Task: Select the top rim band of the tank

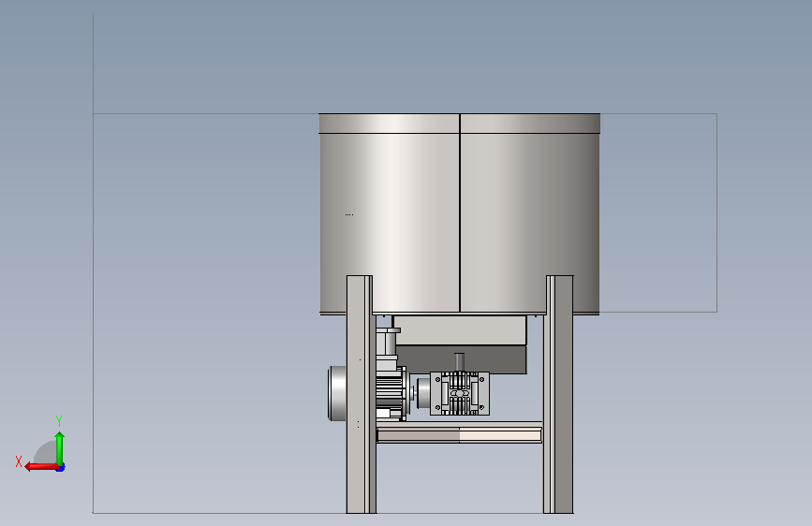Action: [x=459, y=124]
